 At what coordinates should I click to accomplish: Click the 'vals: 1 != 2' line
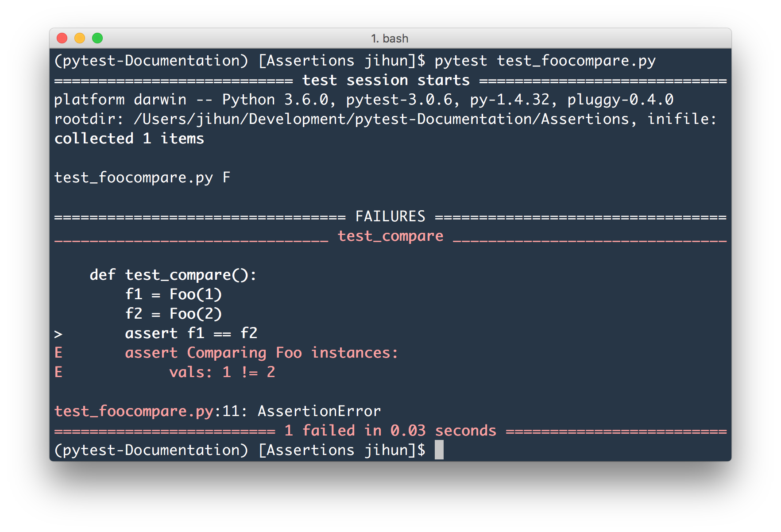[x=222, y=372]
